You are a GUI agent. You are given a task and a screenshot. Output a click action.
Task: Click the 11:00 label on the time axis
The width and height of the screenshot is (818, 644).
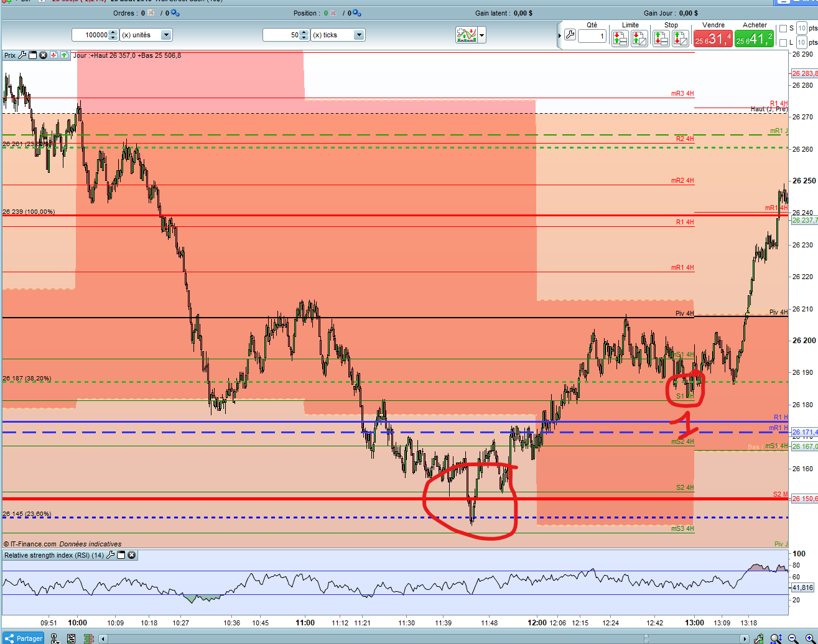(x=305, y=622)
